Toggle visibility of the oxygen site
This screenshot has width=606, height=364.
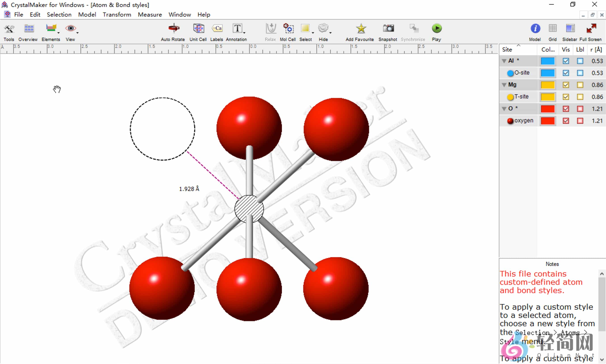[x=566, y=121]
